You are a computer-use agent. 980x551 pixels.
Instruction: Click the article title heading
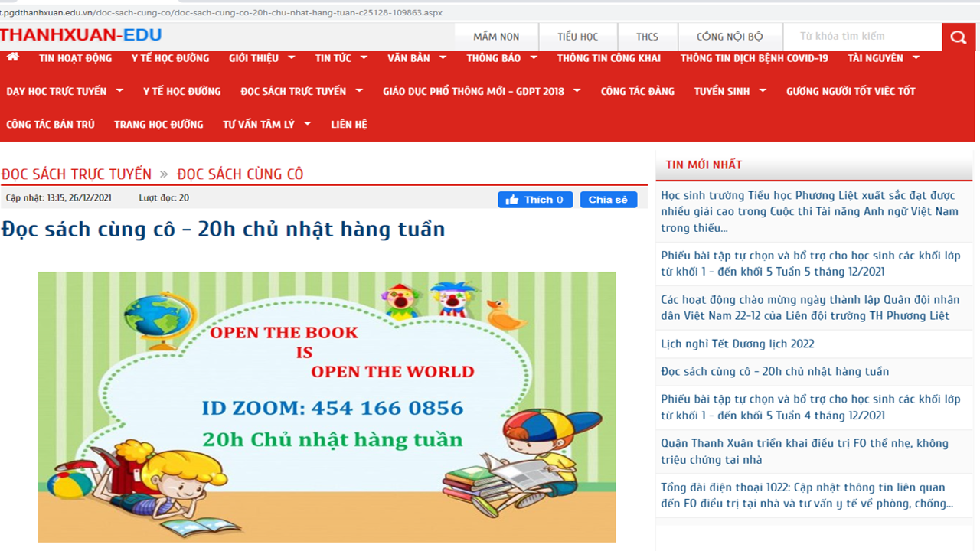223,229
